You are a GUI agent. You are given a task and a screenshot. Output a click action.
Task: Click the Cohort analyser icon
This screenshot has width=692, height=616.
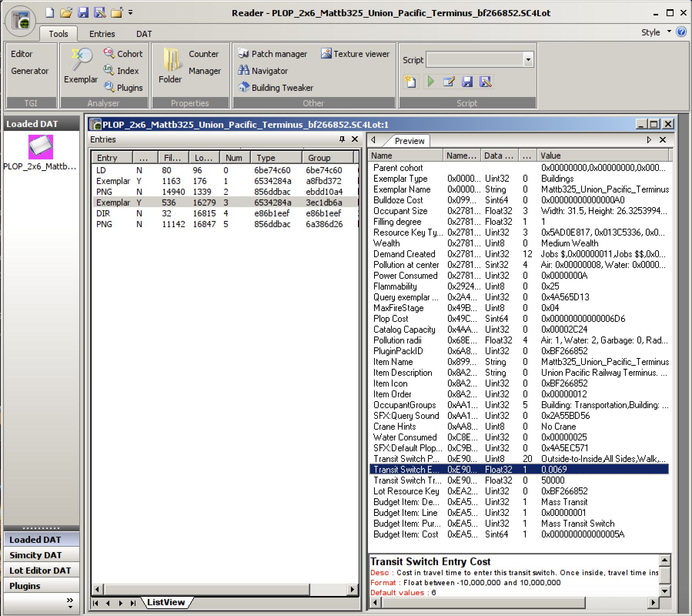click(109, 53)
